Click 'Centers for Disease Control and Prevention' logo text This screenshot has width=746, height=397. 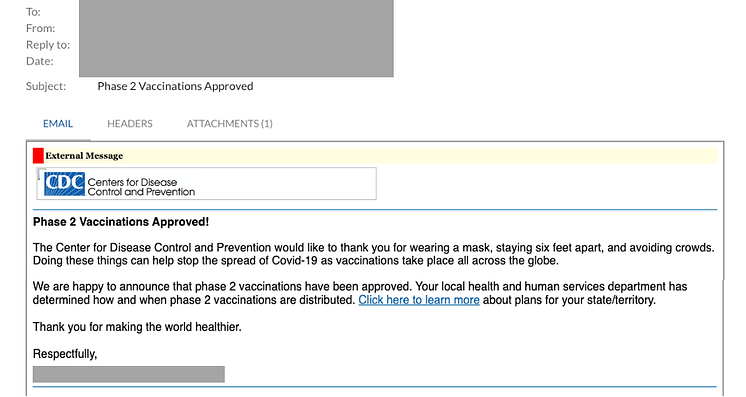tap(141, 187)
